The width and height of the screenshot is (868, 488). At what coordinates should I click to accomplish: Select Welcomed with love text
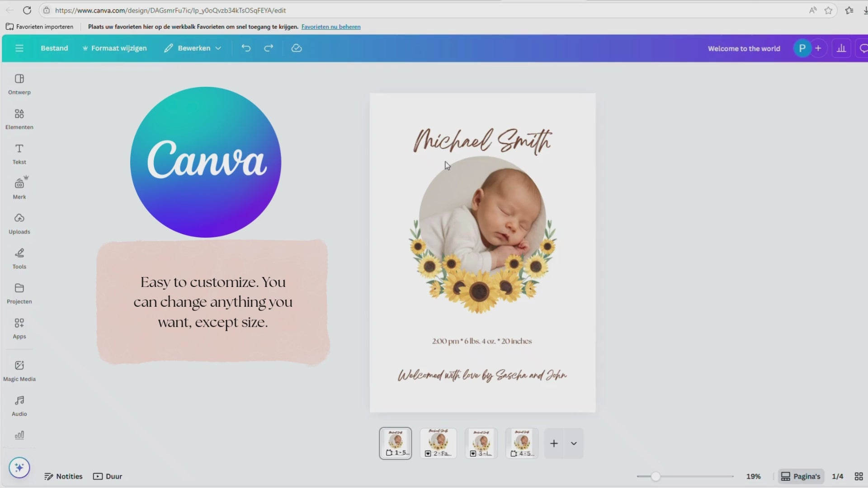click(x=482, y=375)
